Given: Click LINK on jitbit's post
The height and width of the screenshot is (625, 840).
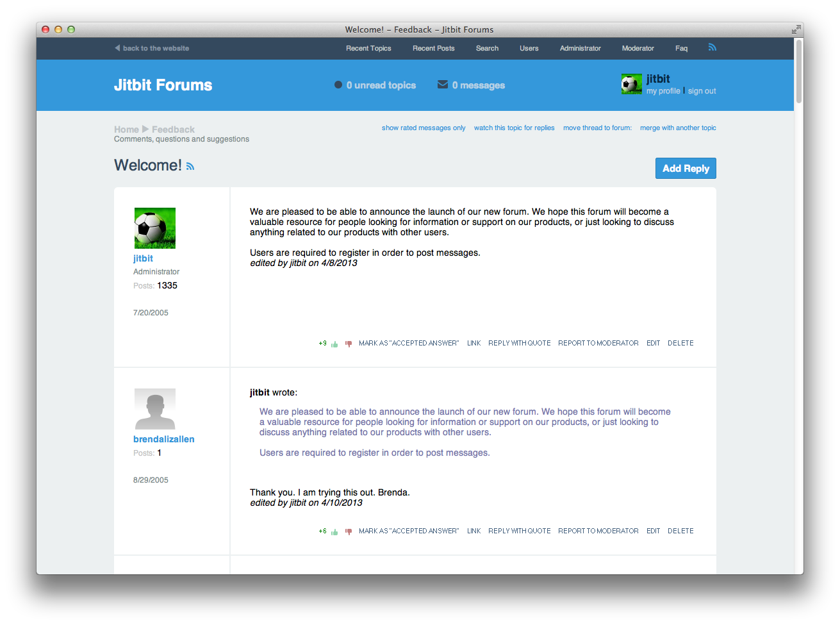Looking at the screenshot, I should pos(474,344).
